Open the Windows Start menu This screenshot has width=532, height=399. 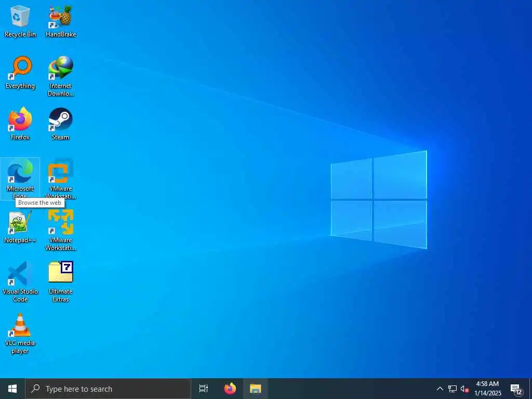(12, 389)
